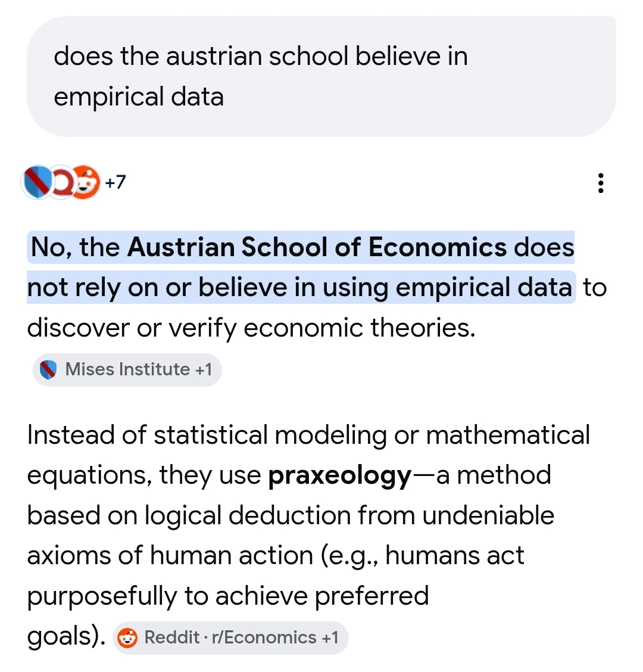Viewport: 643px width, 672px height.
Task: Click the line starting 'Instead of statistical modeling'
Action: [x=308, y=435]
